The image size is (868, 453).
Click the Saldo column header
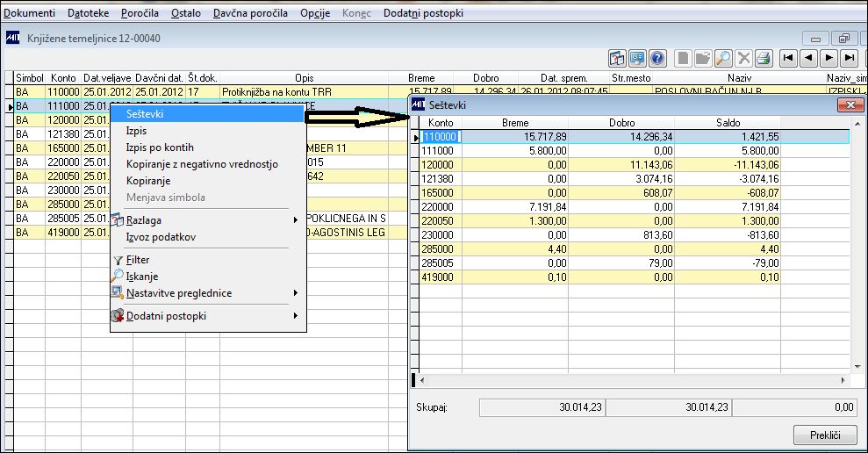point(728,122)
